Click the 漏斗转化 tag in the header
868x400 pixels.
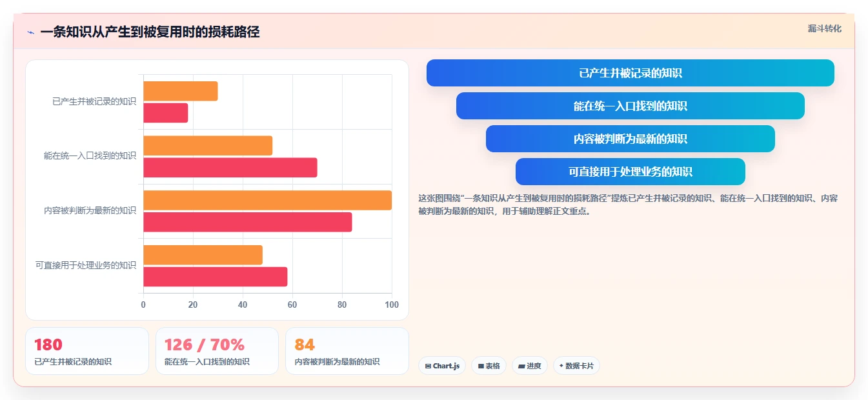point(824,28)
